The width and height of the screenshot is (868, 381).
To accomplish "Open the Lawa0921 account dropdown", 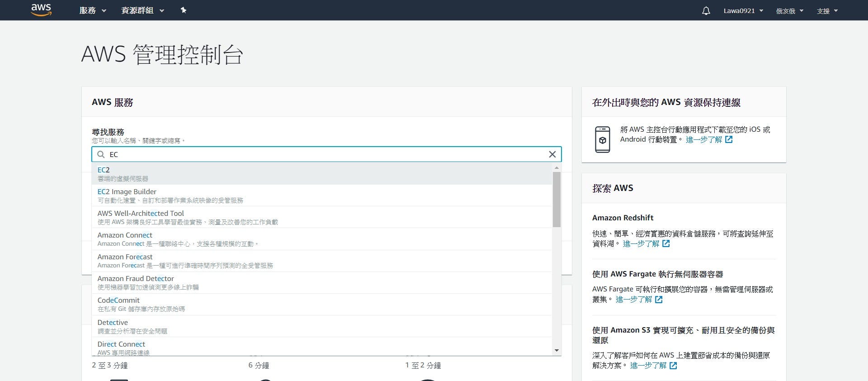I will [743, 11].
